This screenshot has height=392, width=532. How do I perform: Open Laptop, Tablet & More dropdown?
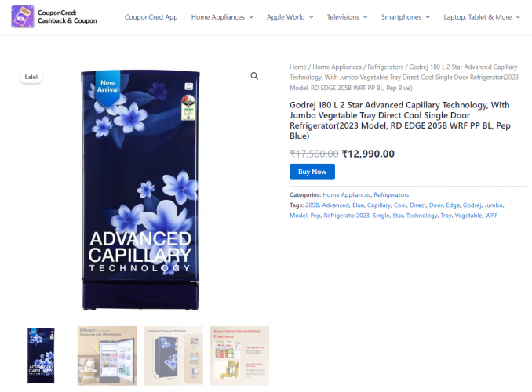coord(482,17)
